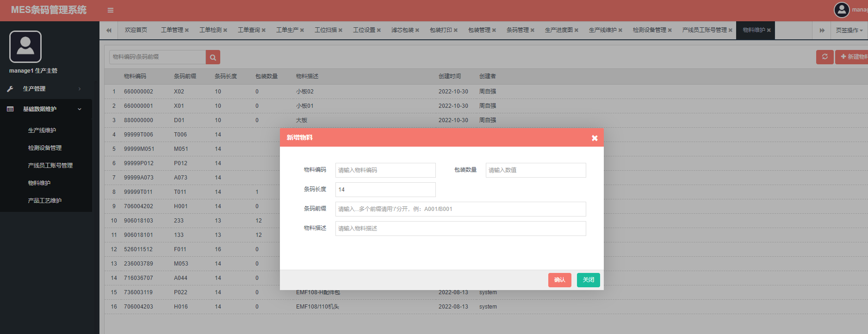Click the large profile picture in the sidebar
The height and width of the screenshot is (334, 868).
(25, 47)
